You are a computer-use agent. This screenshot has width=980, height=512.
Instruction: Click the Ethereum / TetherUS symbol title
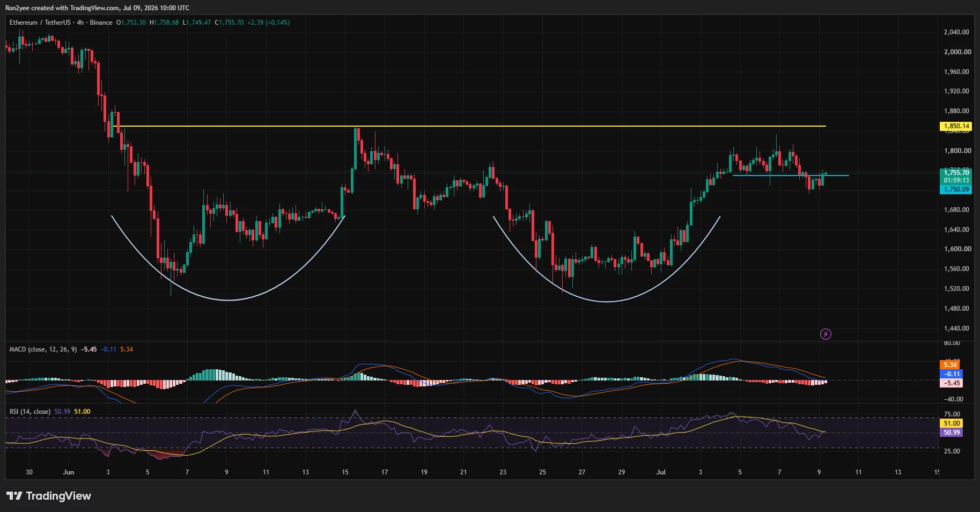(40, 23)
